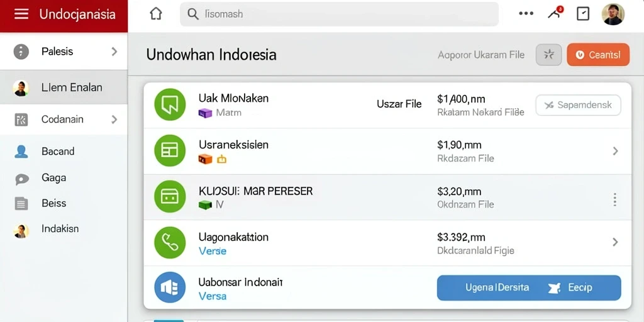The width and height of the screenshot is (644, 322).
Task: Click the square checklist icon in header
Action: tap(583, 14)
